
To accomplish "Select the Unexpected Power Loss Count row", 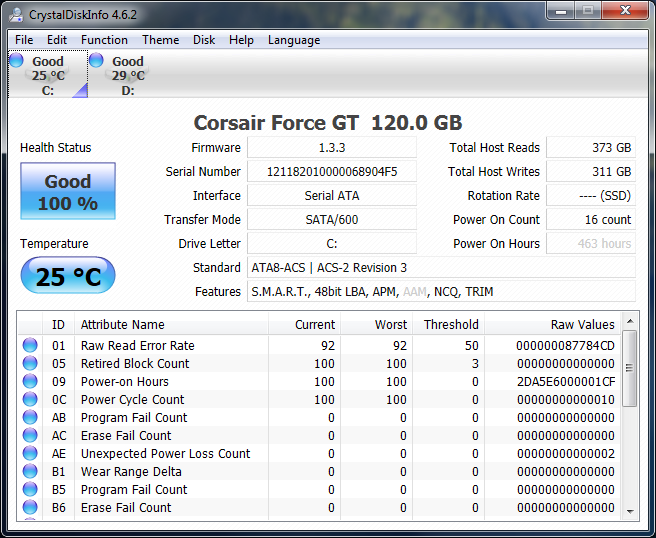I will tap(319, 453).
